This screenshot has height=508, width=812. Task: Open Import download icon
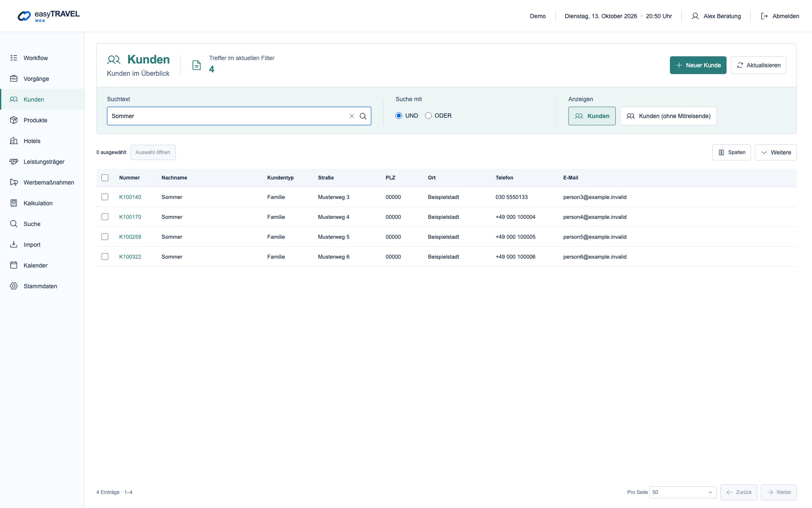tap(14, 245)
